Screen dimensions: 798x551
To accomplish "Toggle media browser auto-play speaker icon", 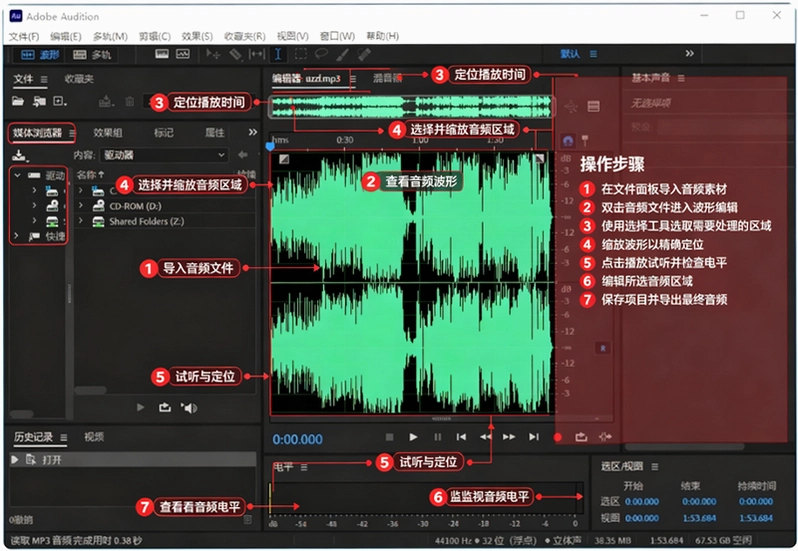I will point(189,408).
